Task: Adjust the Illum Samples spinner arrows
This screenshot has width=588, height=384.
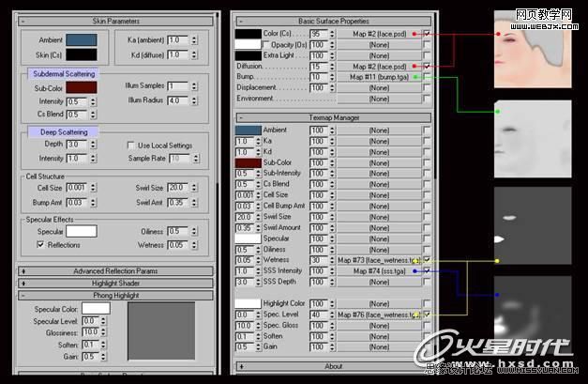Action: (194, 86)
